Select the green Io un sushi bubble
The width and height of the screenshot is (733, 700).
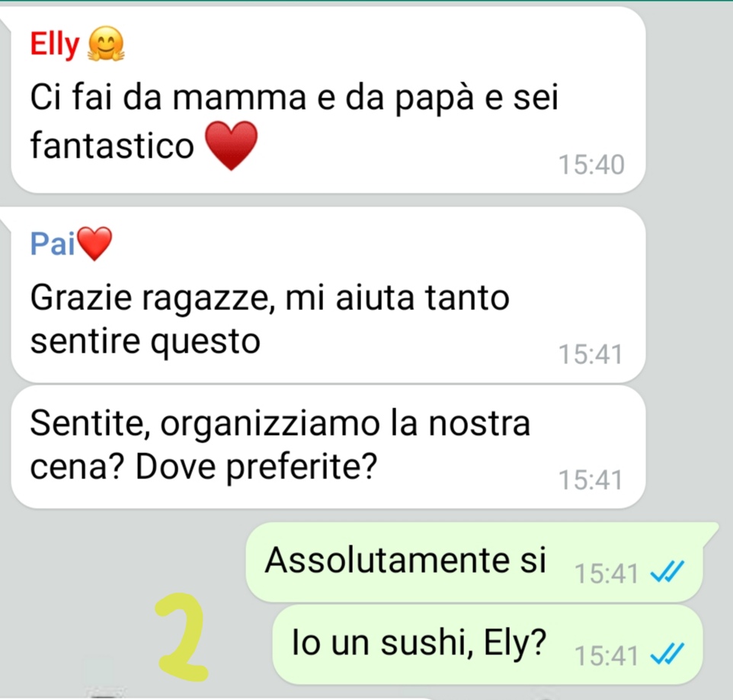coord(488,644)
